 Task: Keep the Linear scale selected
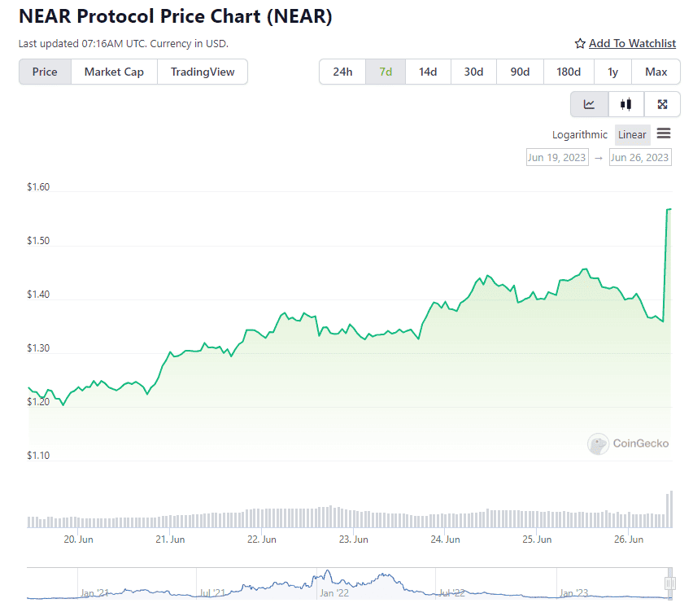coord(632,134)
